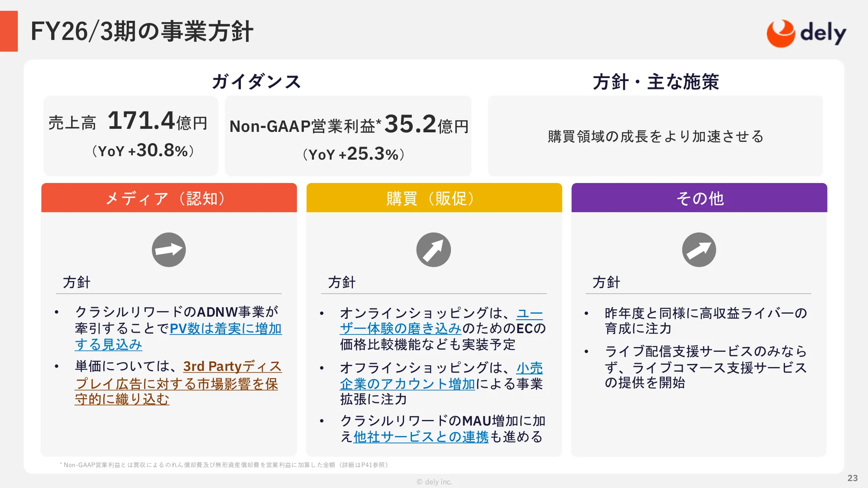Open the 3rd Partyディスプレイ広告 underlined link
The width and height of the screenshot is (868, 488).
click(176, 383)
